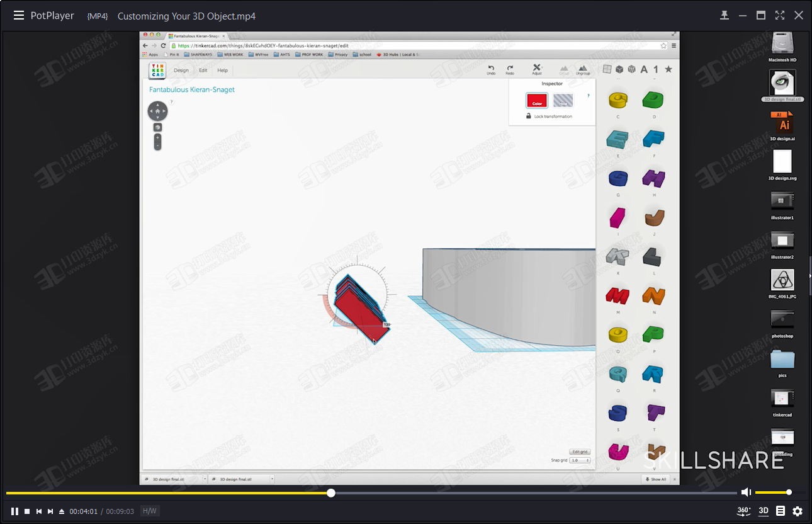
Task: Pick the teal letter E shape
Action: click(618, 139)
